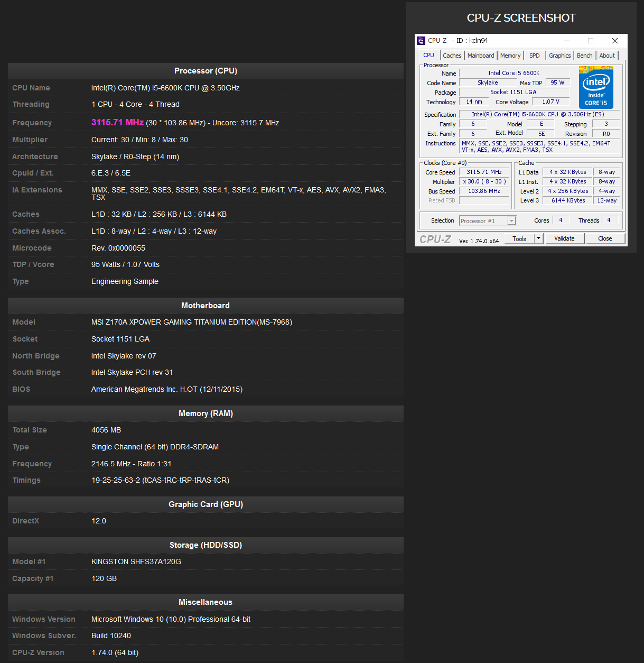
Task: Click the Specification field in CPU-Z
Action: [538, 114]
